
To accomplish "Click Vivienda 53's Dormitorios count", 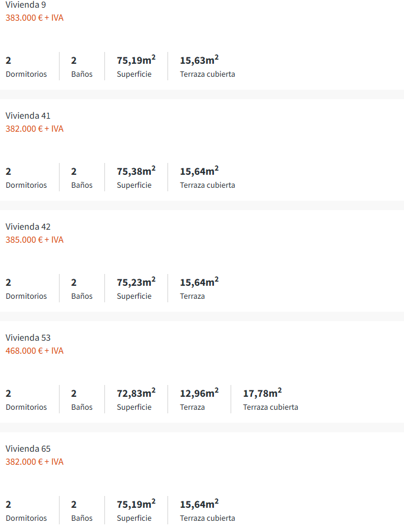I will tap(9, 393).
